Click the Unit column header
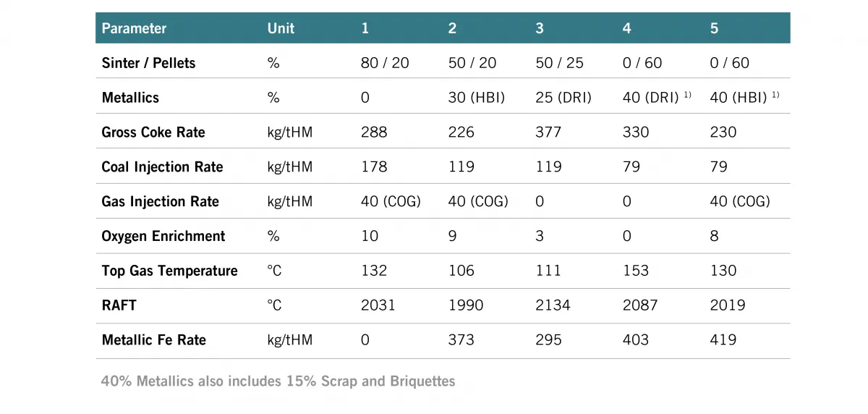868x414 pixels. pos(281,28)
